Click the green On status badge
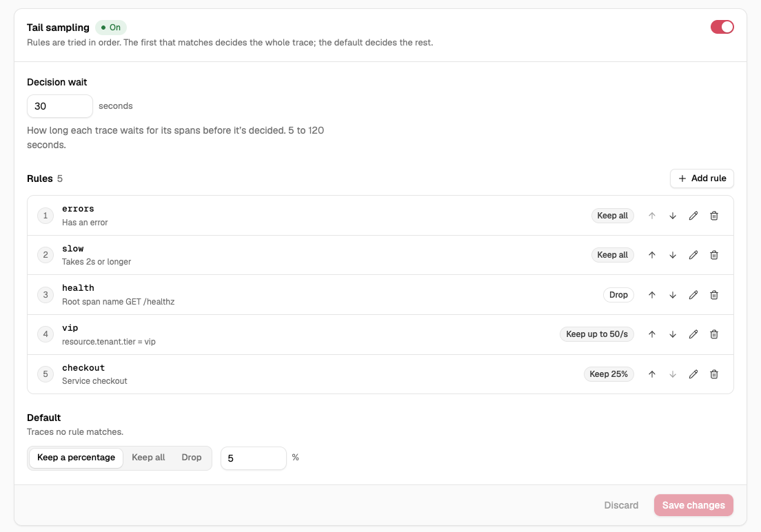Screen dimensions: 761x532 (111, 27)
